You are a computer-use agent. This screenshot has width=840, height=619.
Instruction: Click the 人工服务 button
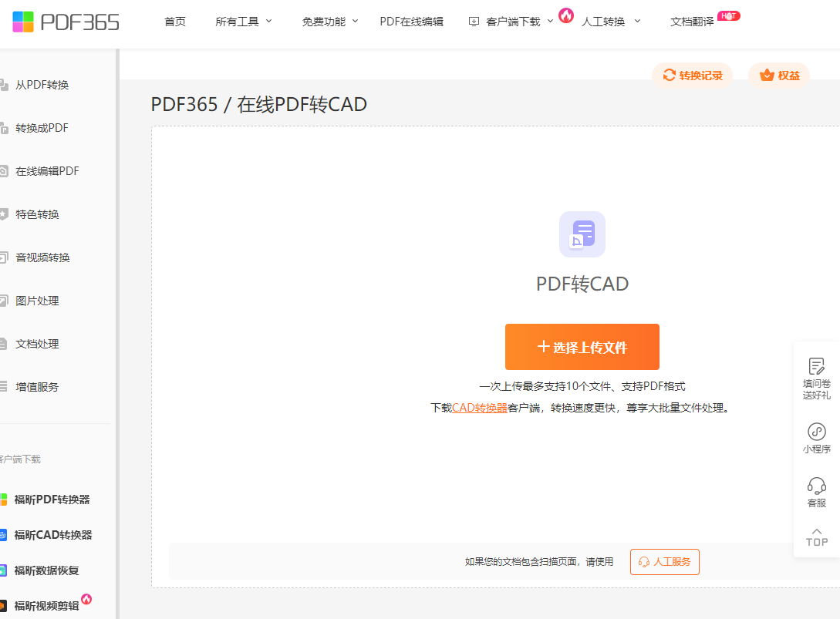coord(665,562)
